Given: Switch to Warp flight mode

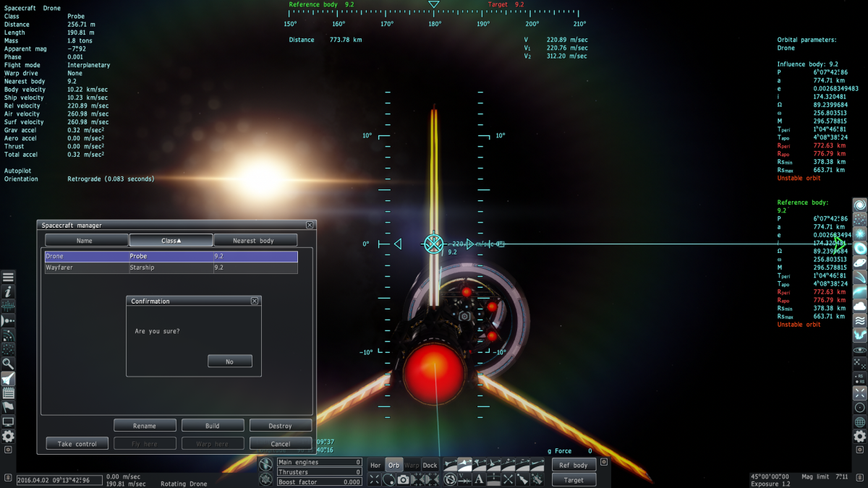Looking at the screenshot, I should 412,465.
